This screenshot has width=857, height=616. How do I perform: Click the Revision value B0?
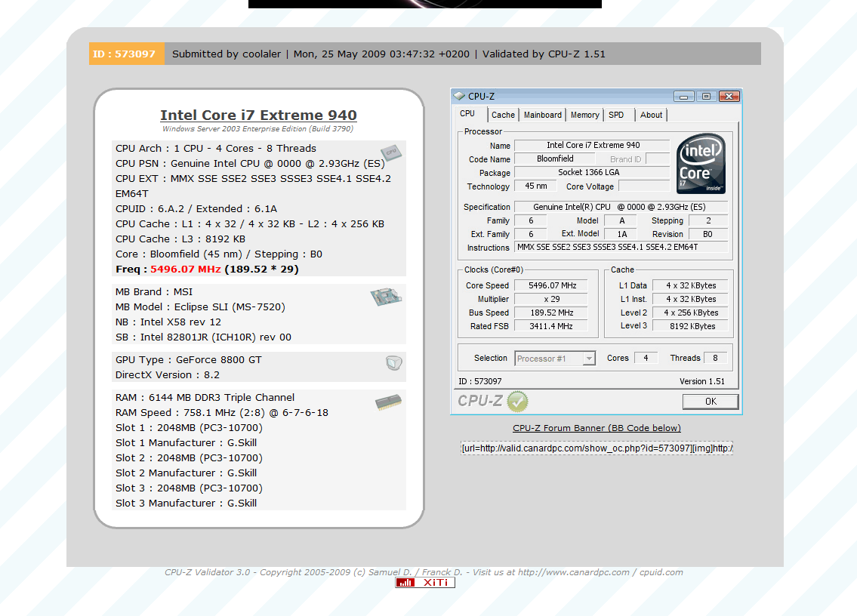pyautogui.click(x=708, y=234)
